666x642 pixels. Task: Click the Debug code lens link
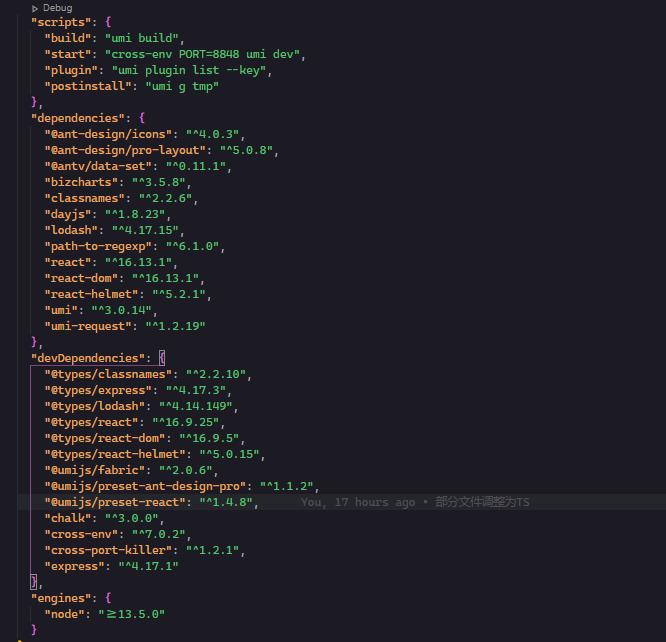(57, 8)
